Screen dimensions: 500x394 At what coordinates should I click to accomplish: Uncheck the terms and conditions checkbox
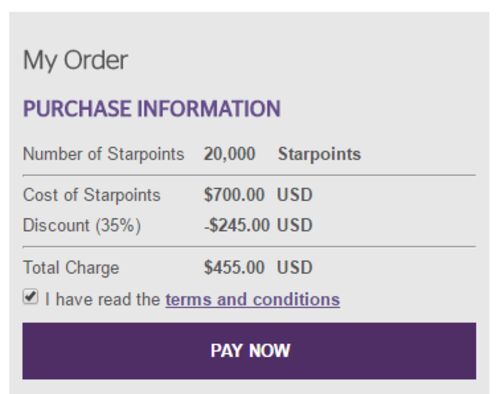(x=30, y=297)
